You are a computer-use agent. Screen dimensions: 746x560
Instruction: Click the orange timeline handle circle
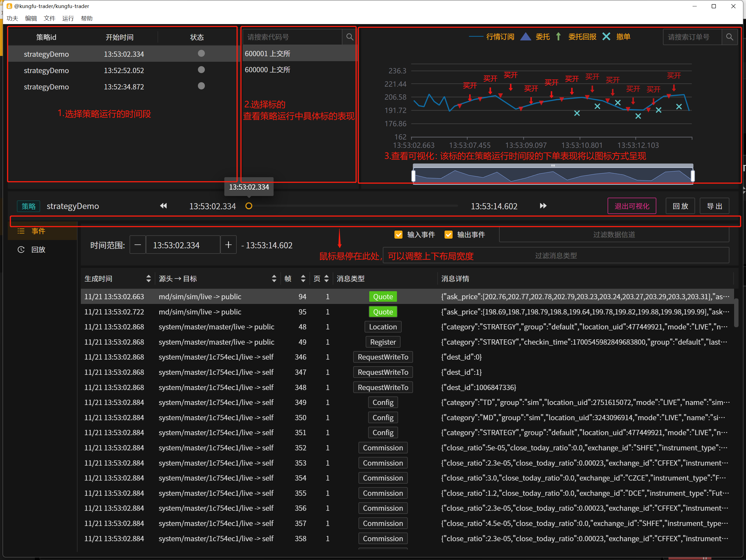click(249, 206)
